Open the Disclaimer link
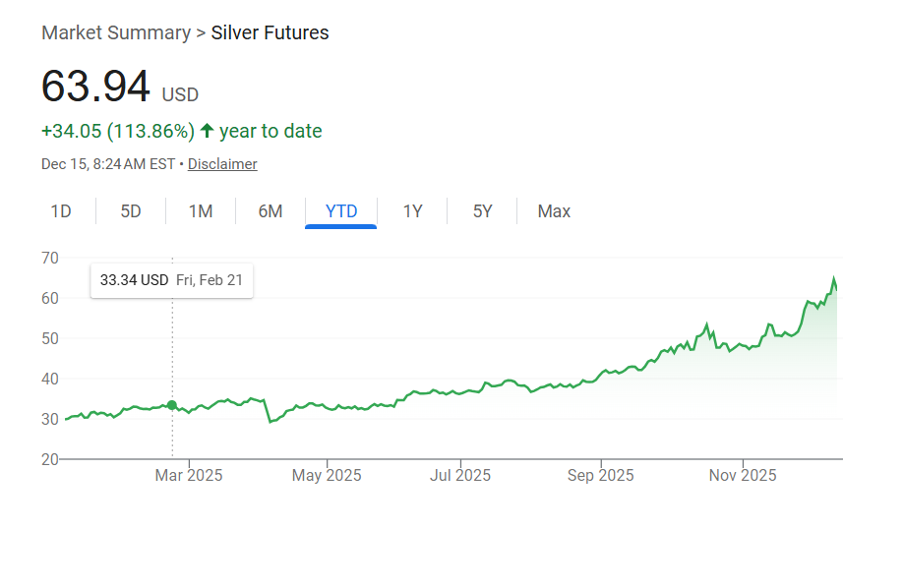This screenshot has width=903, height=588. (221, 163)
